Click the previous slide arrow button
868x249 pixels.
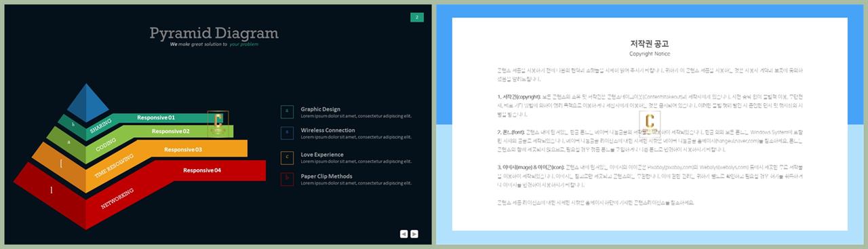tap(403, 233)
